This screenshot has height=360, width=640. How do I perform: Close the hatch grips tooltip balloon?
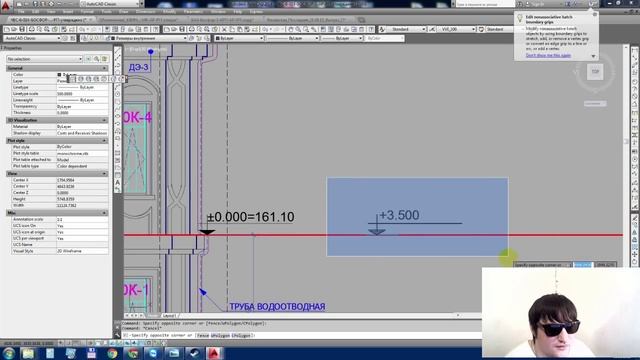click(x=594, y=14)
